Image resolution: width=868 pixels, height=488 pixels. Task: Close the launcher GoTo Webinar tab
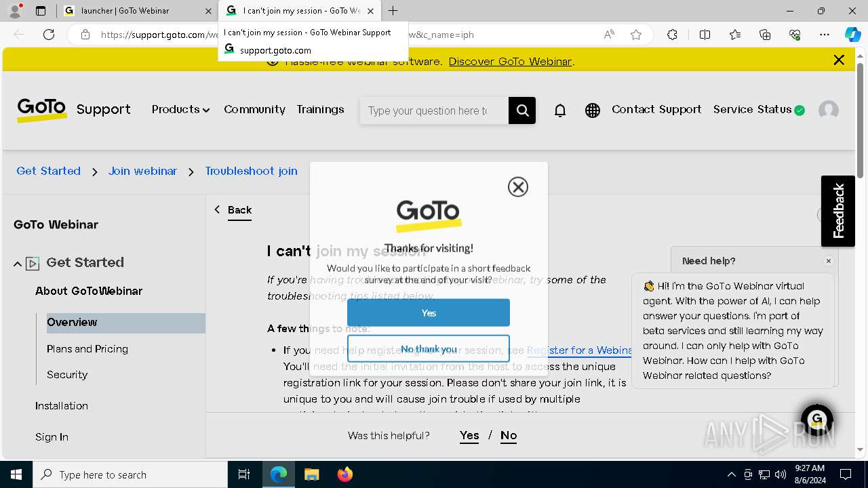[208, 11]
